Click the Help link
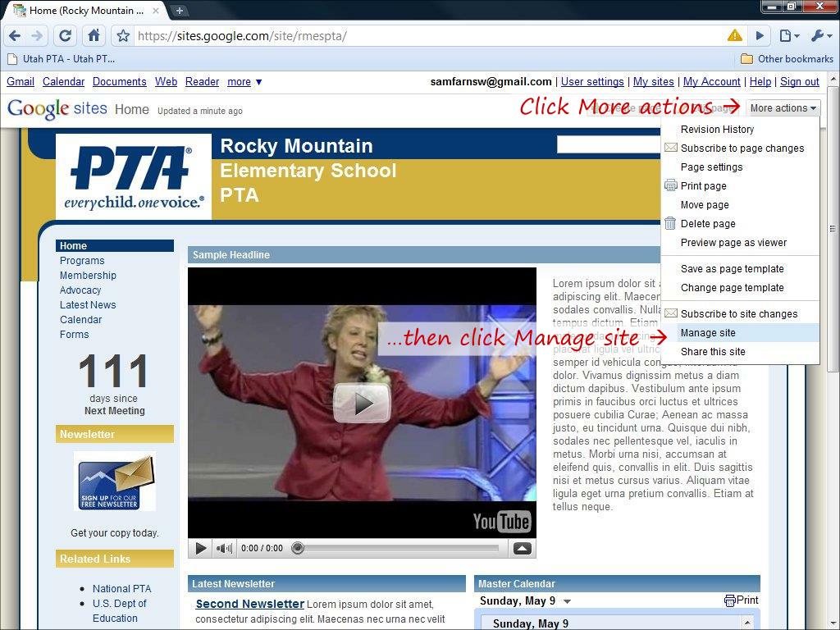The height and width of the screenshot is (630, 840). [x=760, y=81]
